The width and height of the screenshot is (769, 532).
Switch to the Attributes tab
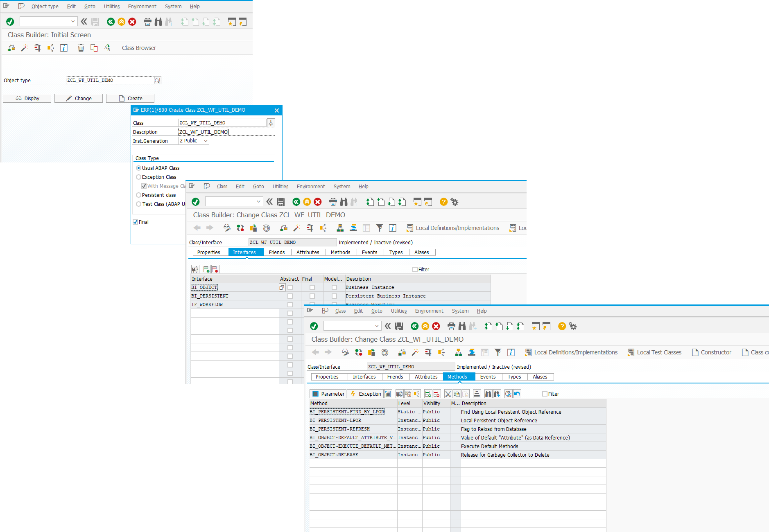coord(426,376)
